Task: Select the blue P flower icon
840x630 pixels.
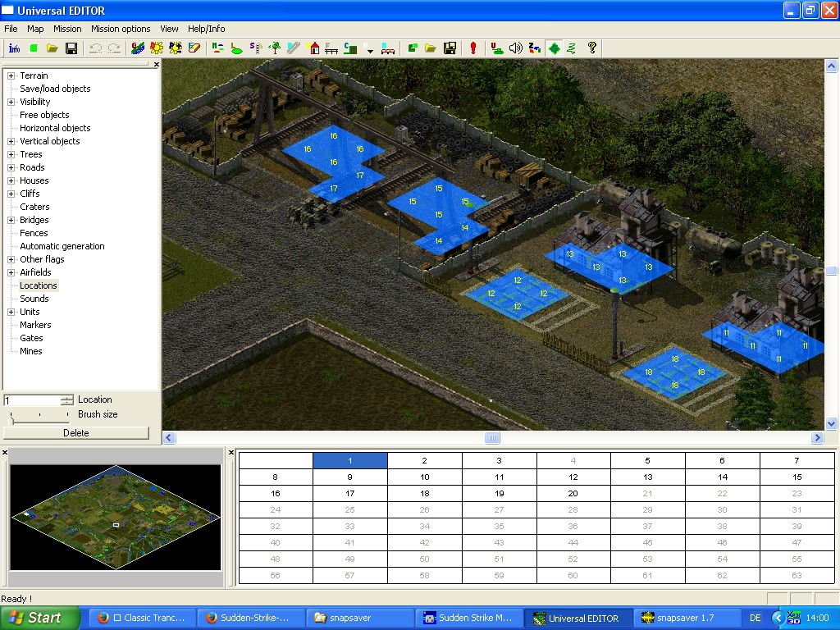Action: (176, 48)
